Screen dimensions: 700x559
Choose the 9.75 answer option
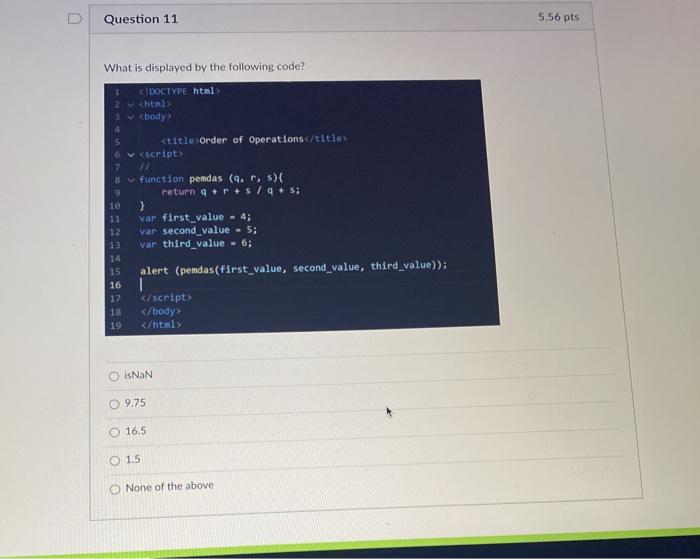pos(115,405)
